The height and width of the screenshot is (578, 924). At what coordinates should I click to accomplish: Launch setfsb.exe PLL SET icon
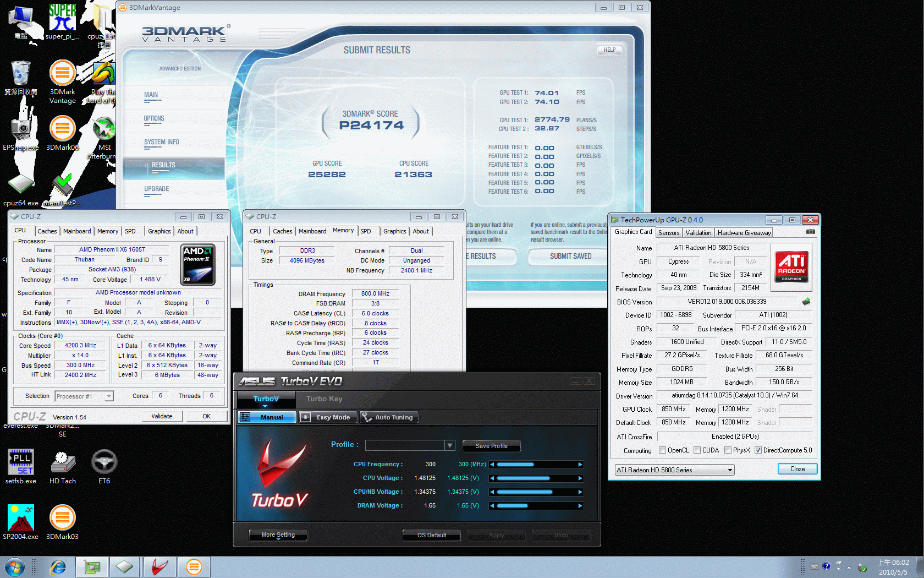(21, 466)
